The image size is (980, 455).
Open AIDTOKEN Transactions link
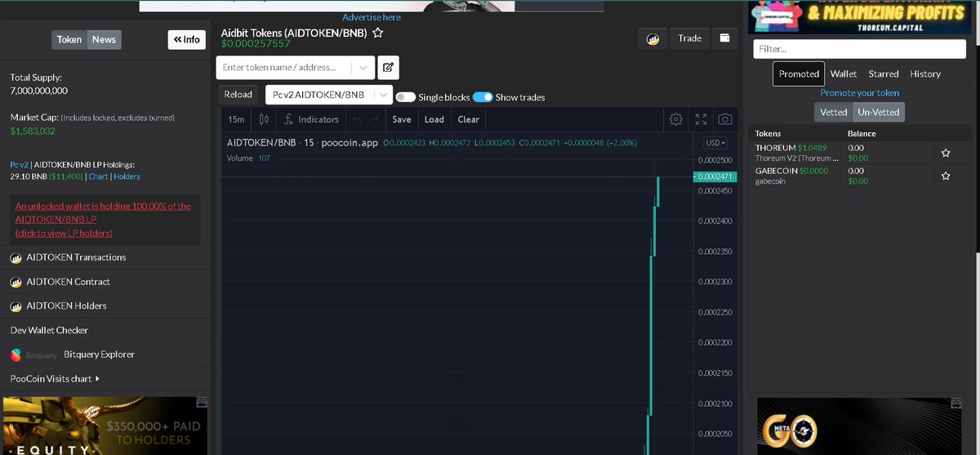pos(76,258)
